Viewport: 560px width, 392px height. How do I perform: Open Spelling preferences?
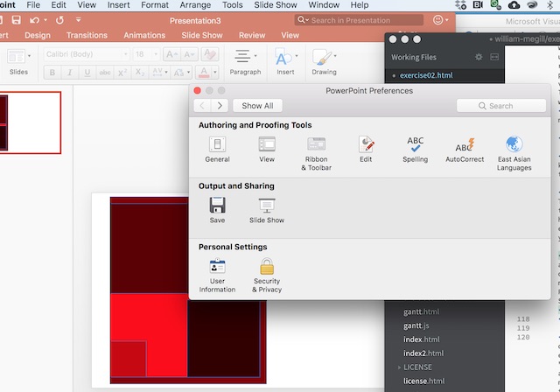(x=415, y=149)
